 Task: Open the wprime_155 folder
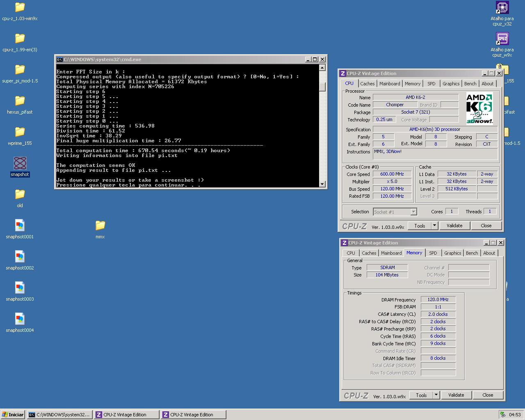pyautogui.click(x=20, y=132)
